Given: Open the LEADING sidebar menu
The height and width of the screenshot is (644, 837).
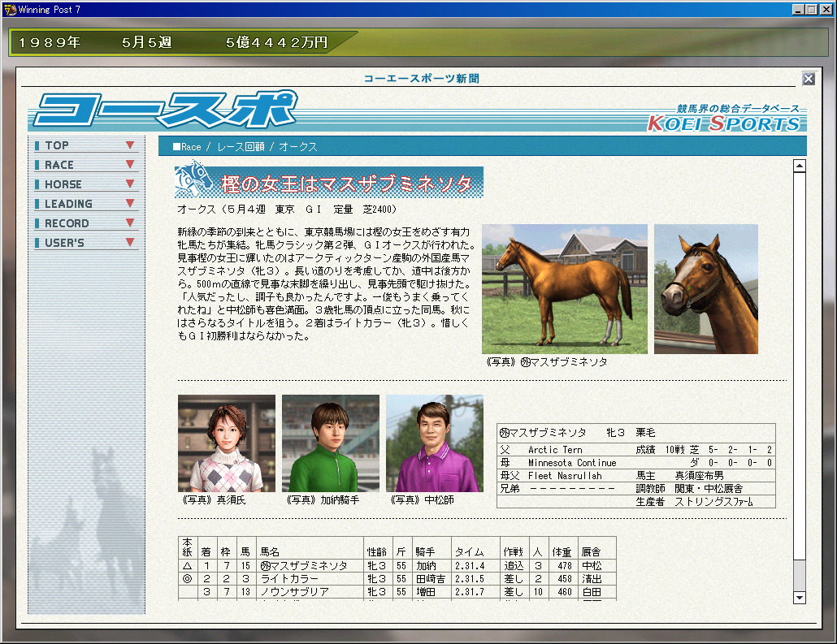Looking at the screenshot, I should 85,204.
